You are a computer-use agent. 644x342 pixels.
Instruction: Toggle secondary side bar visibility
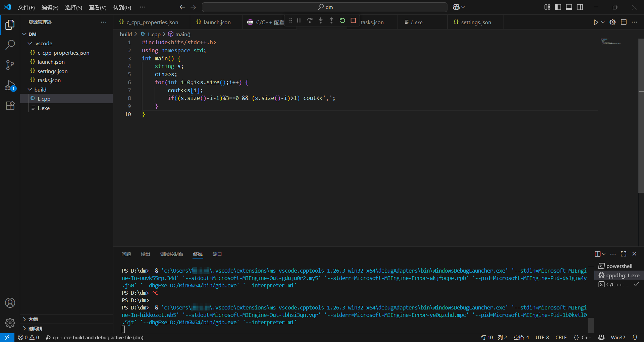pos(580,7)
